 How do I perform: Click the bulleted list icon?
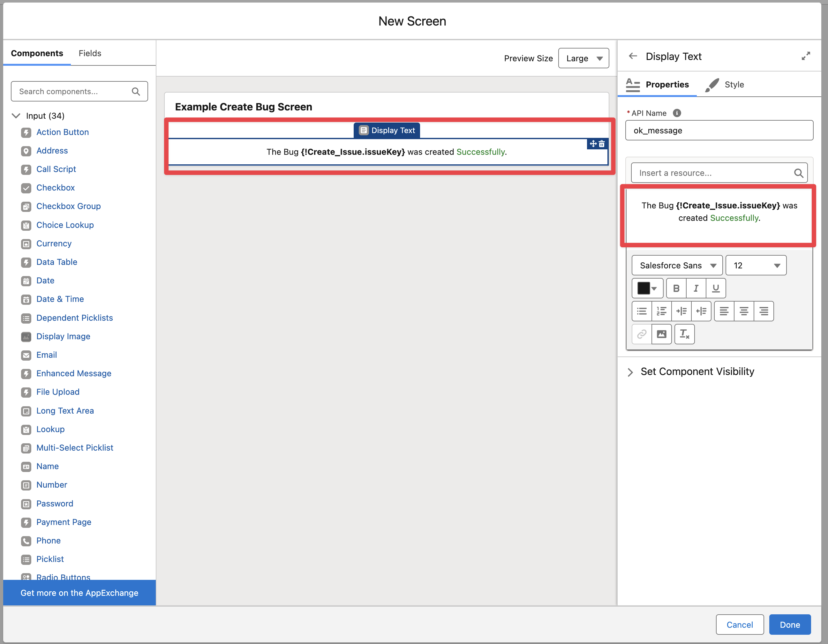[x=642, y=311]
